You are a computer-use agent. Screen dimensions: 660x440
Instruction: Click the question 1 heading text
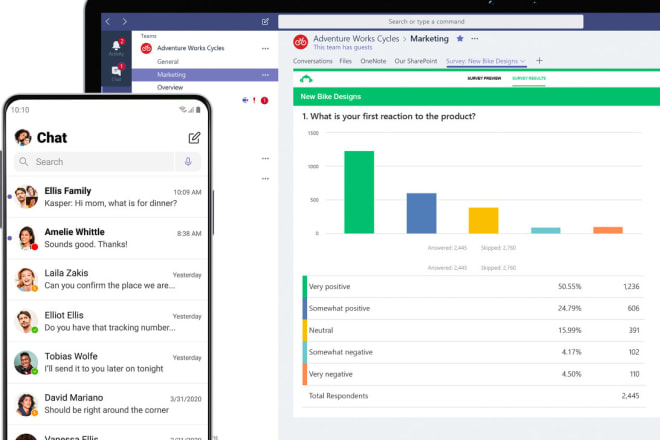tap(389, 116)
